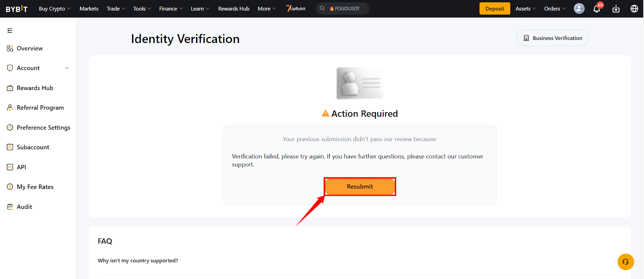The height and width of the screenshot is (279, 644).
Task: Open the notifications bell icon
Action: 597,8
